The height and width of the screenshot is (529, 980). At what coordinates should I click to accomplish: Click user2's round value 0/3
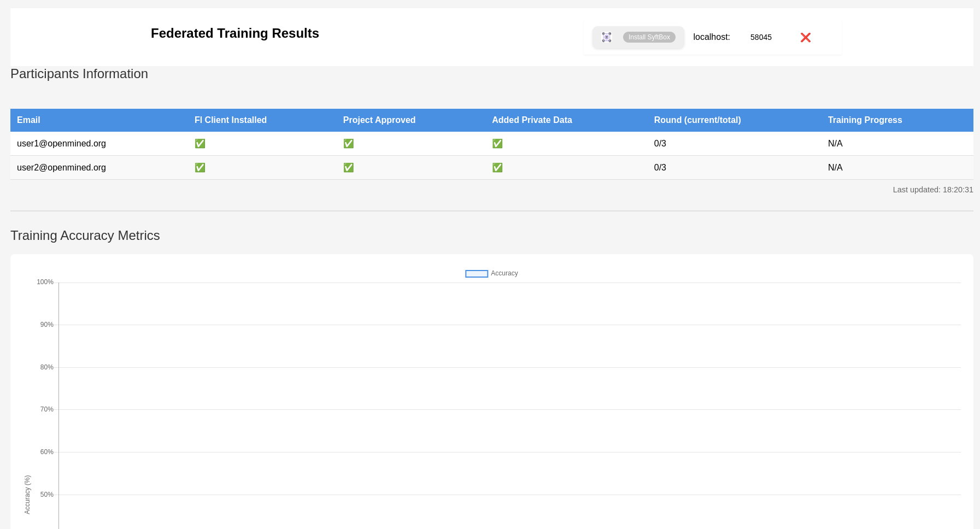point(660,168)
